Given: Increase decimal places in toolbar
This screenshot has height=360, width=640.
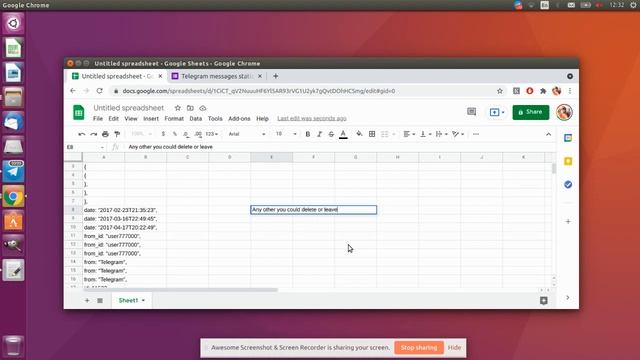Looking at the screenshot, I should pos(198,134).
